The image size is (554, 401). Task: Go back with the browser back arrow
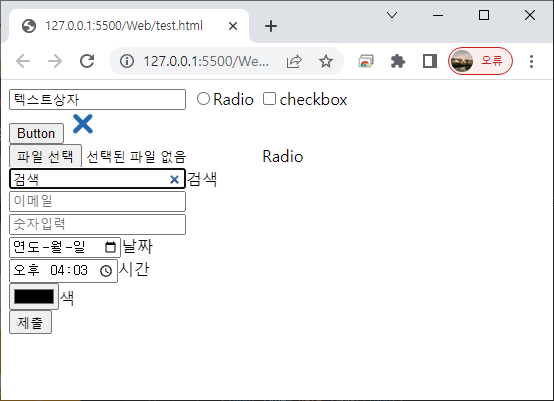(x=23, y=61)
